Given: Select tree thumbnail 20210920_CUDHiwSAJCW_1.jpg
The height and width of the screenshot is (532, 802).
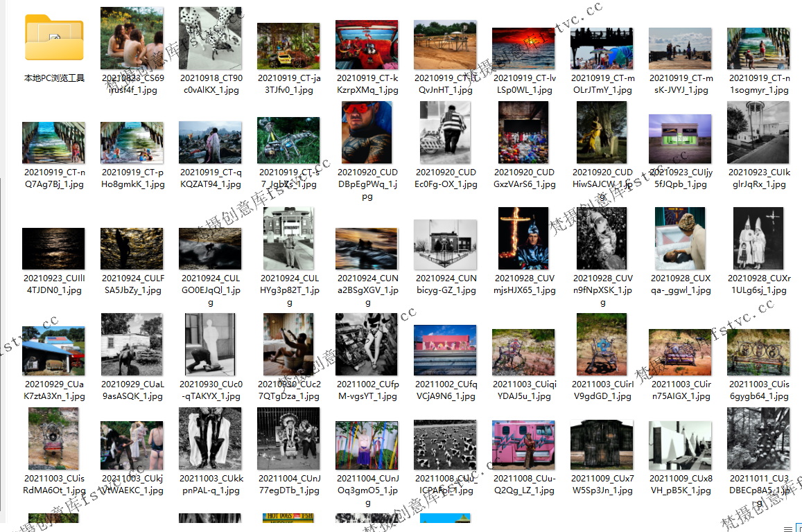Looking at the screenshot, I should pyautogui.click(x=602, y=132).
